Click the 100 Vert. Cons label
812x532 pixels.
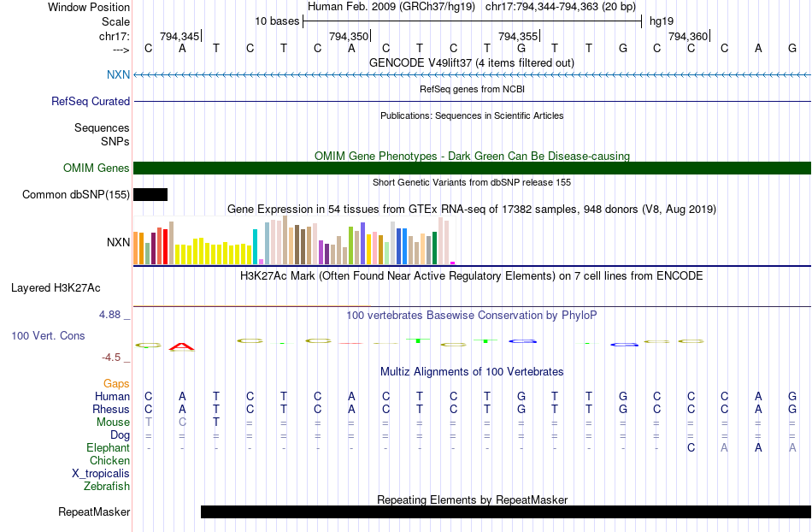point(48,335)
